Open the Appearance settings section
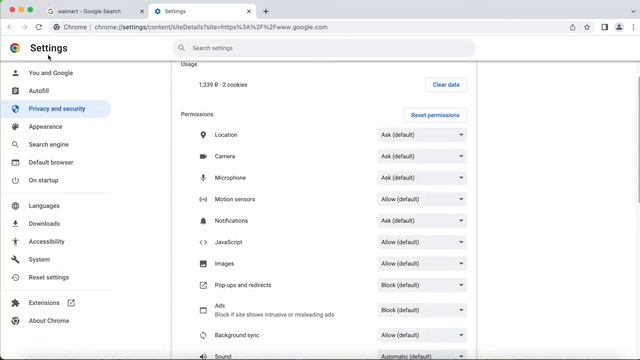This screenshot has height=360, width=640. click(x=45, y=127)
